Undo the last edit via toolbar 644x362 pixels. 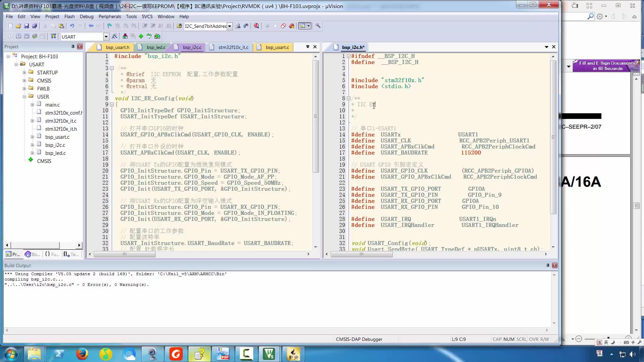72,26
